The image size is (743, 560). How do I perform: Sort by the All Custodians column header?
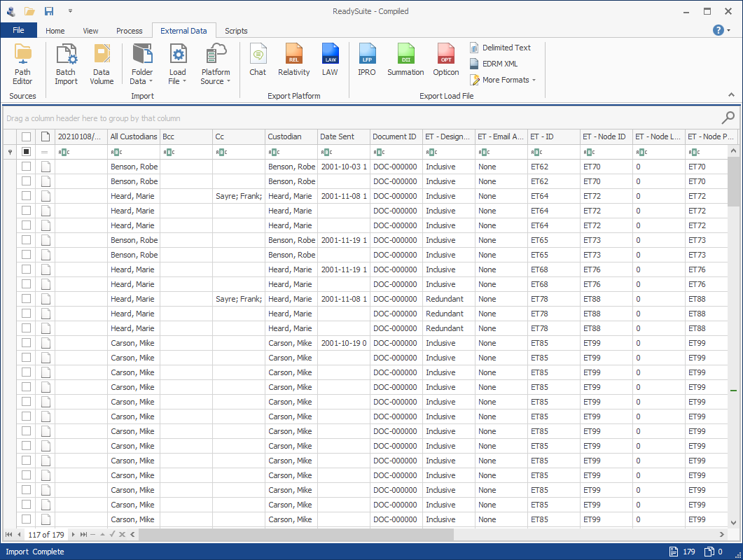pos(134,137)
